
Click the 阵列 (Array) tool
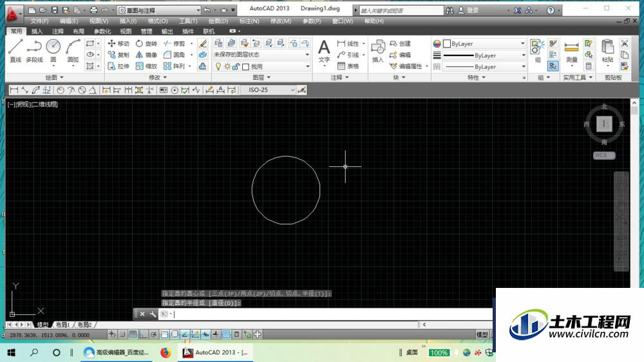pyautogui.click(x=174, y=66)
